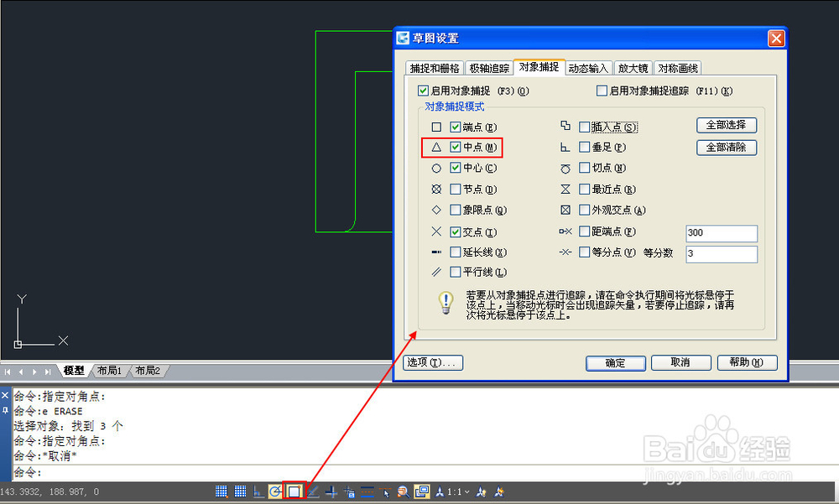Viewport: 839px width, 504px height.
Task: Toggle the Dynamic Input crosshair icon
Action: [331, 491]
